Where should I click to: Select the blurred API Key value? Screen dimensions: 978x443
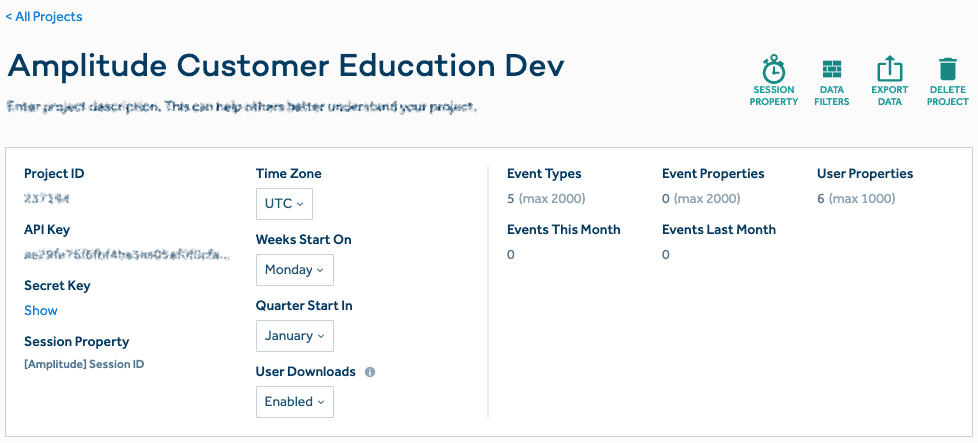pyautogui.click(x=127, y=255)
